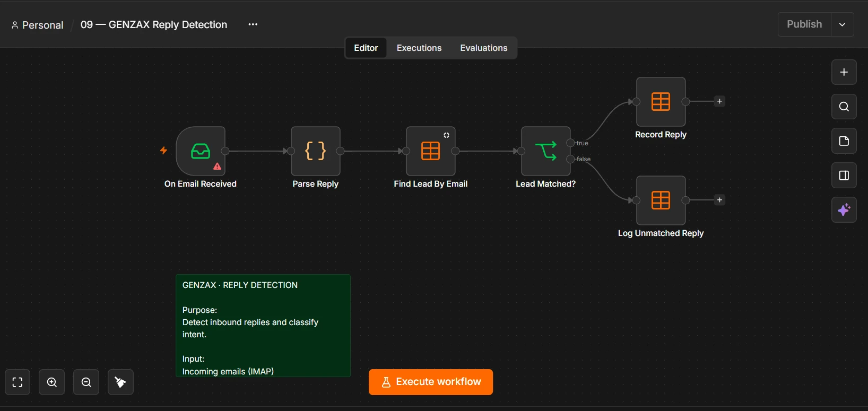Open the Log Unmatched Reply node
The image size is (868, 411).
pyautogui.click(x=661, y=200)
